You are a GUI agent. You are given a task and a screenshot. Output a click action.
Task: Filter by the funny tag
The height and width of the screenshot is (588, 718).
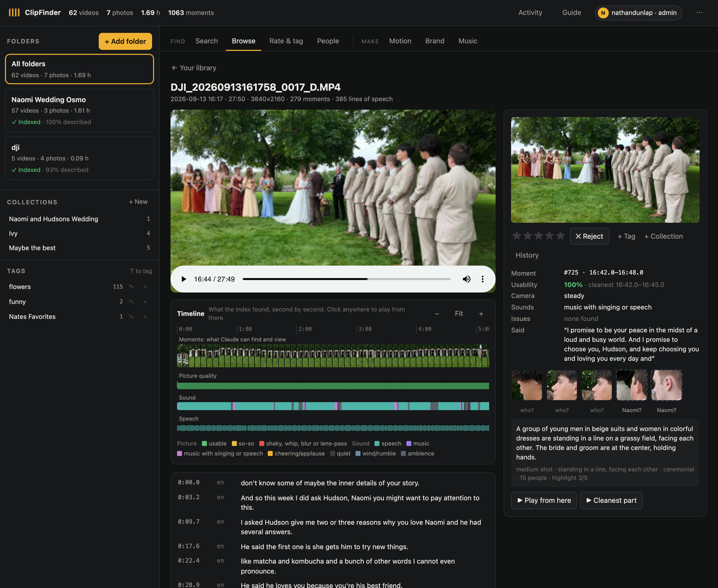[x=17, y=302]
